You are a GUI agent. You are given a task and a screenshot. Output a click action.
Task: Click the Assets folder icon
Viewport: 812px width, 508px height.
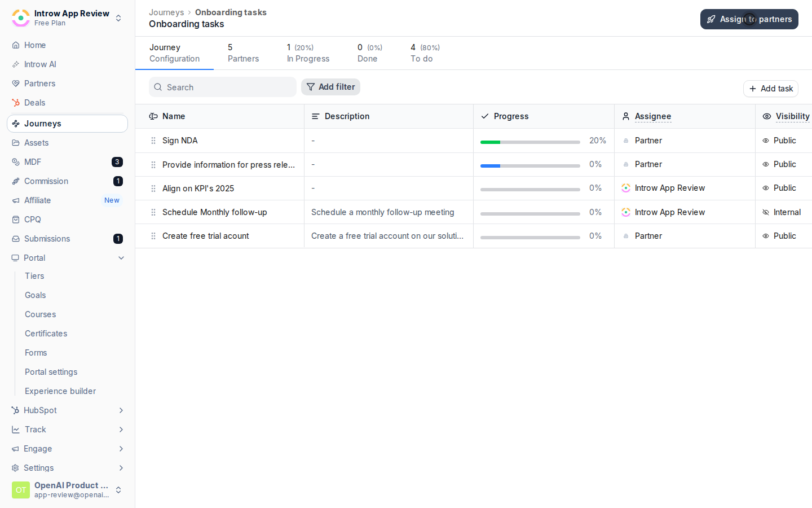(x=16, y=143)
